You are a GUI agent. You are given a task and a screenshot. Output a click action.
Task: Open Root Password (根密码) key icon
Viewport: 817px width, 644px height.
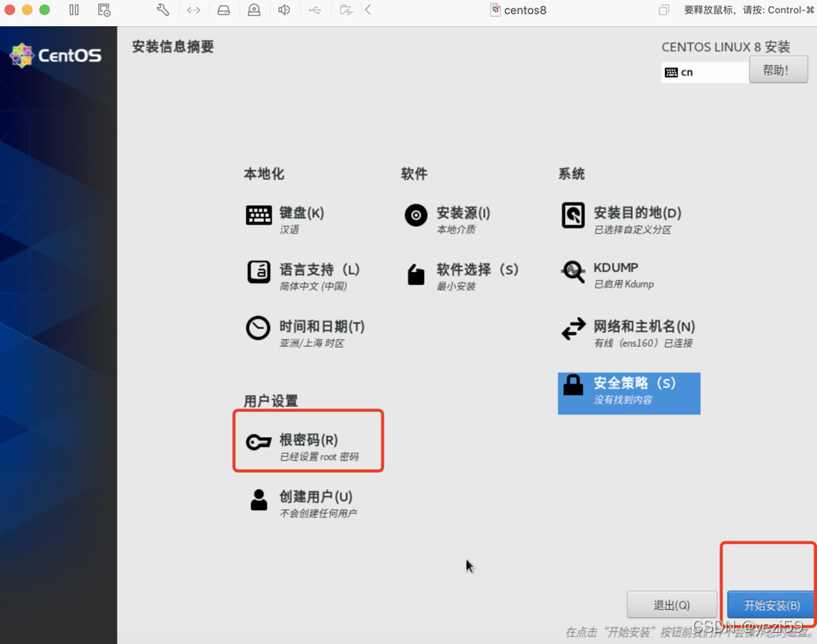258,442
